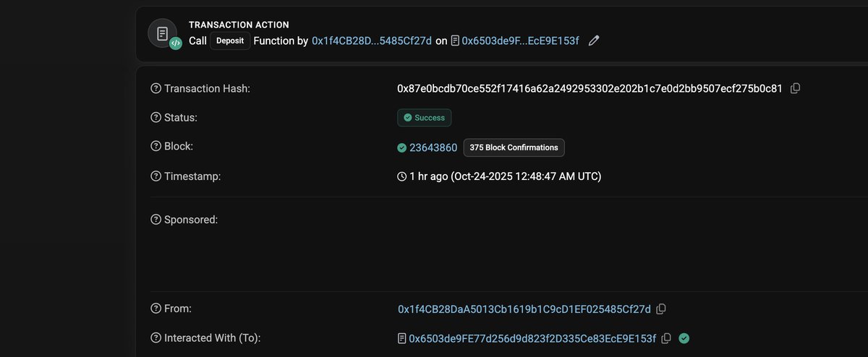This screenshot has width=868, height=357.
Task: Copy the Interacted With contract address
Action: tap(666, 338)
